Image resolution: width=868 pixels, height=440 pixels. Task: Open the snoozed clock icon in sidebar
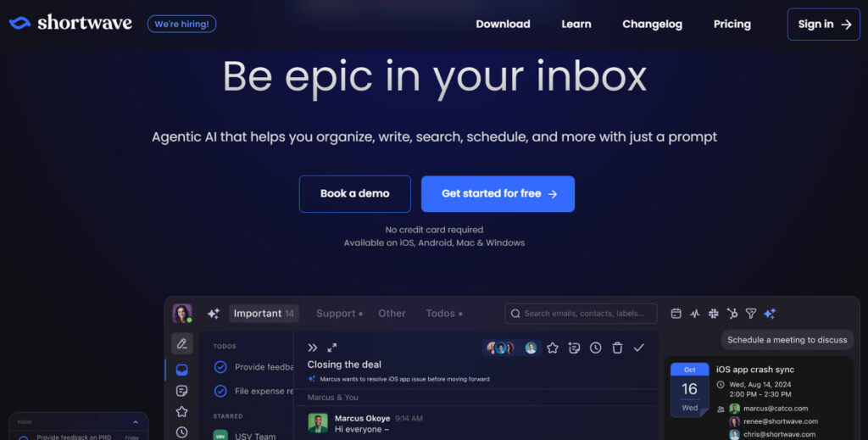(x=181, y=432)
